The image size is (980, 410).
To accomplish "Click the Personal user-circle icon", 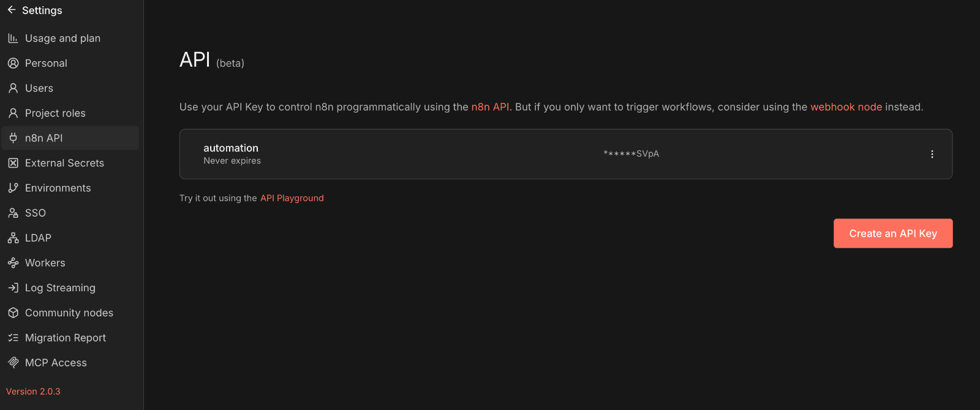I will 13,63.
